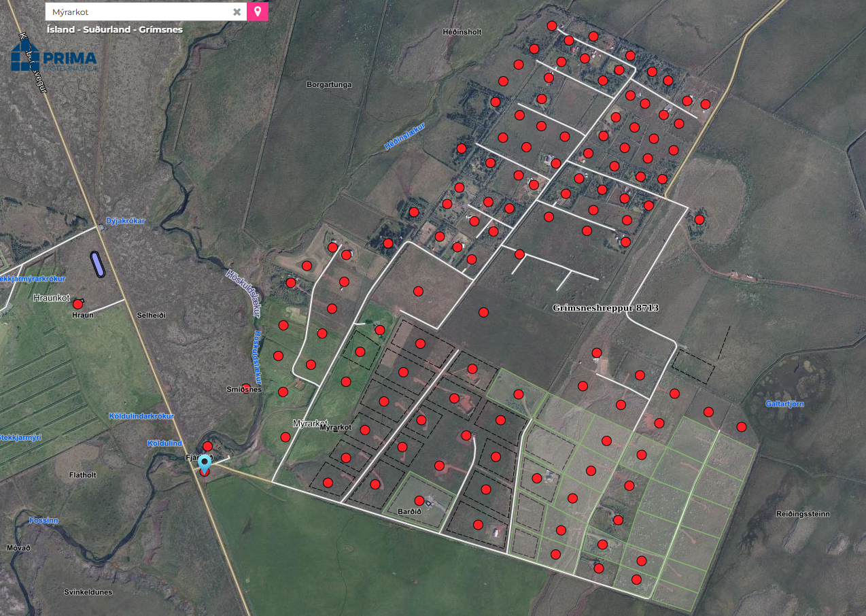Select the blue location pin marker
The height and width of the screenshot is (616, 866).
click(x=205, y=463)
